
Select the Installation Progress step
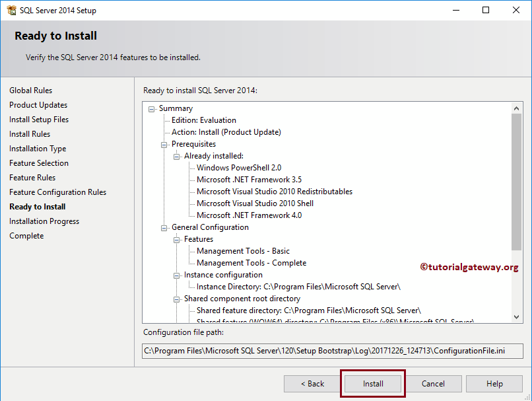coord(44,221)
